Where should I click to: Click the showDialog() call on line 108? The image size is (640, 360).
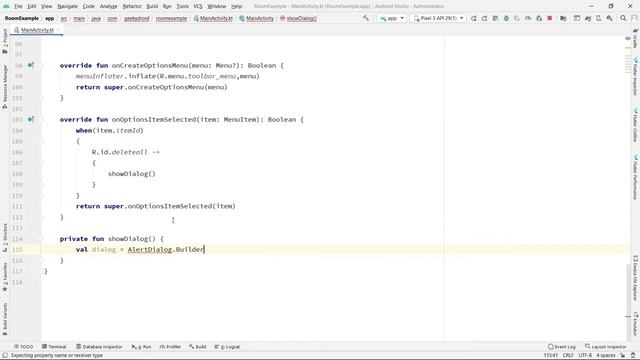coord(131,174)
